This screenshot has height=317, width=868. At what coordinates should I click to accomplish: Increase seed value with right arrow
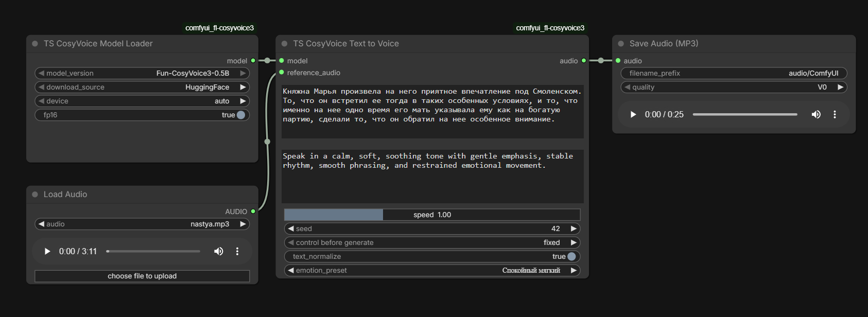tap(574, 228)
